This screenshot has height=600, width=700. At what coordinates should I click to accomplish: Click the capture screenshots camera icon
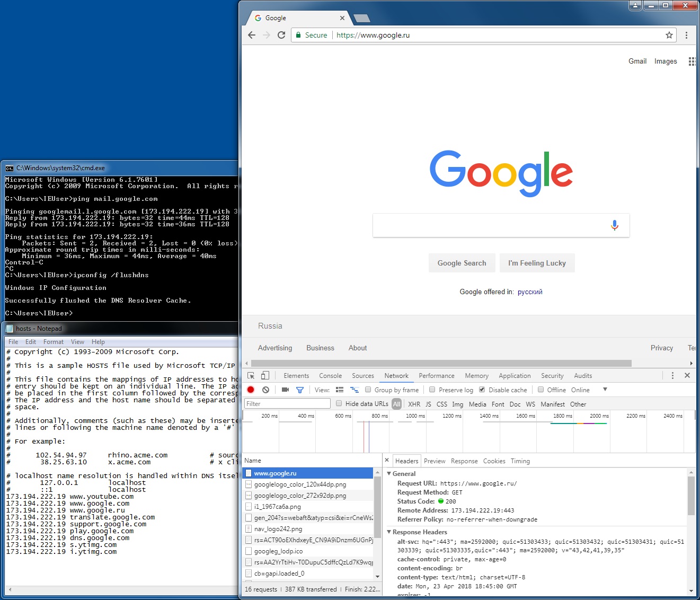(x=285, y=390)
